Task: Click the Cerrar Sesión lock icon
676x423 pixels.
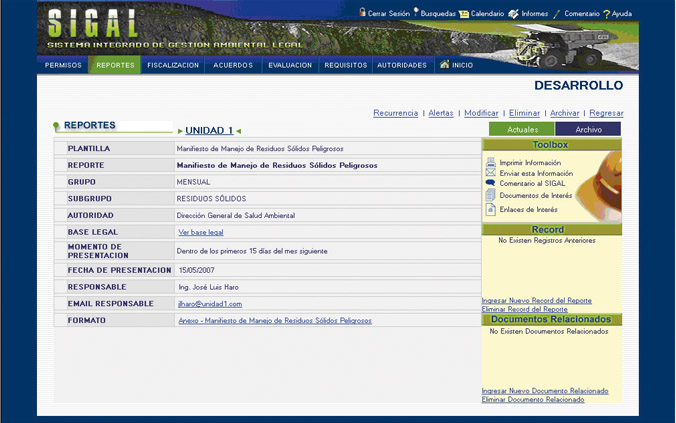Action: (x=362, y=14)
